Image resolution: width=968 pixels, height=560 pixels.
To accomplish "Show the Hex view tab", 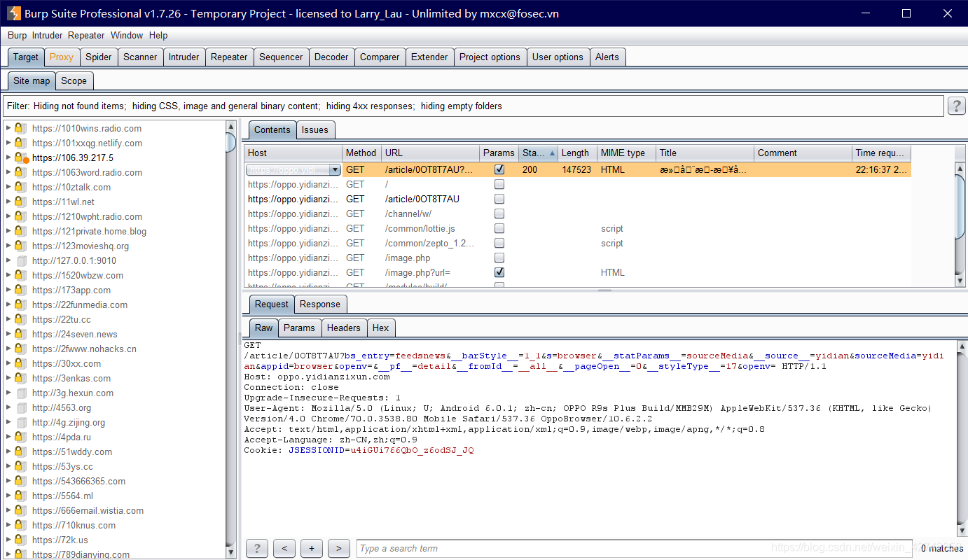I will tap(380, 328).
